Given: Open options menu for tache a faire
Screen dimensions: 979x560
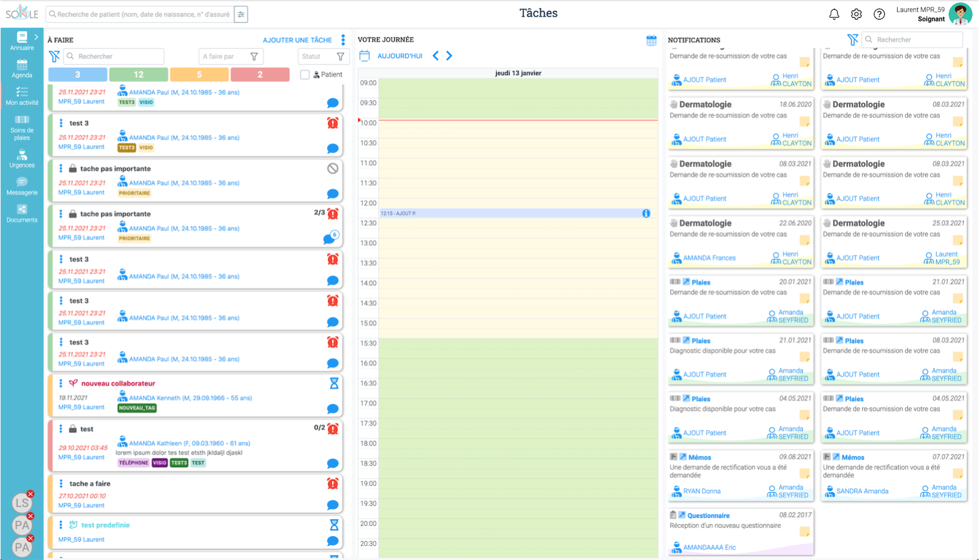Looking at the screenshot, I should click(61, 484).
